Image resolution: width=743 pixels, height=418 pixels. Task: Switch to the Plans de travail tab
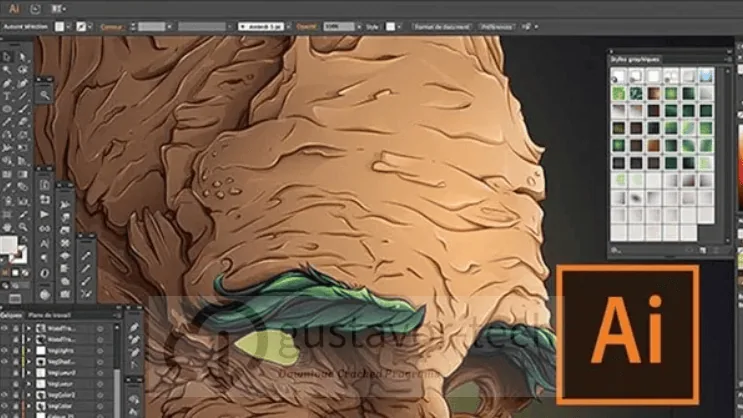click(49, 315)
